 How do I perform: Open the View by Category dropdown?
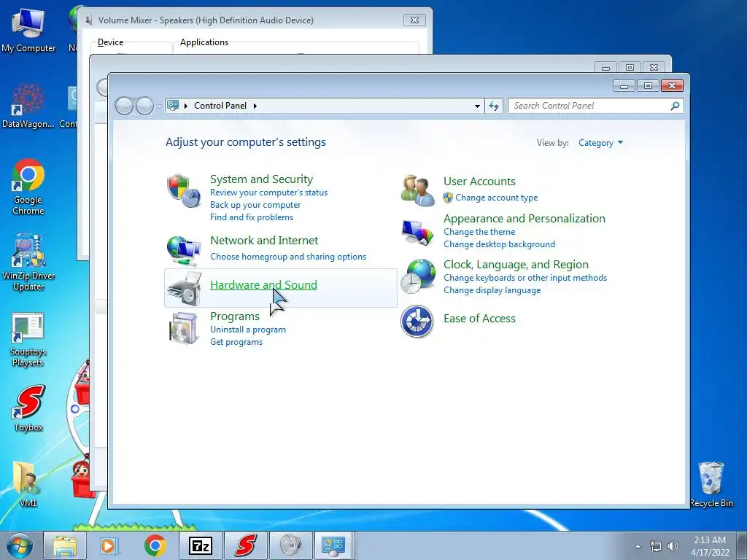[600, 143]
